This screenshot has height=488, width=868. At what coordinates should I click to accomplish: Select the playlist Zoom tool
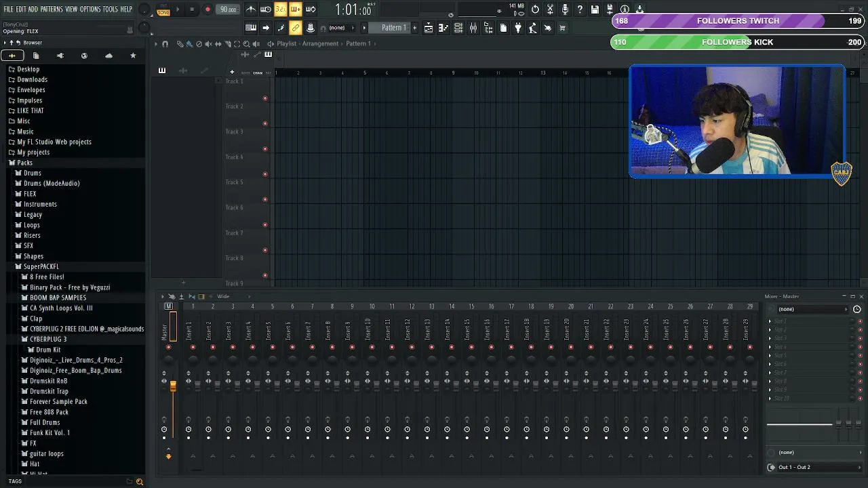[x=246, y=43]
